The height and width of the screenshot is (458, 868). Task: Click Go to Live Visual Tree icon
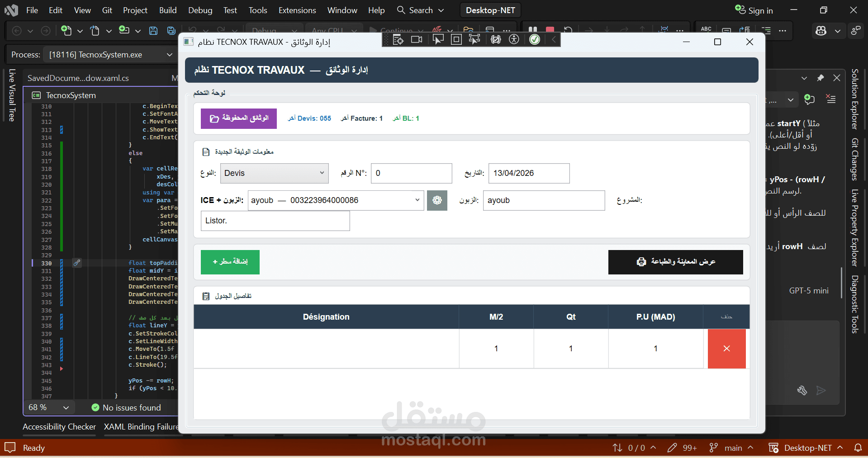[x=398, y=40]
